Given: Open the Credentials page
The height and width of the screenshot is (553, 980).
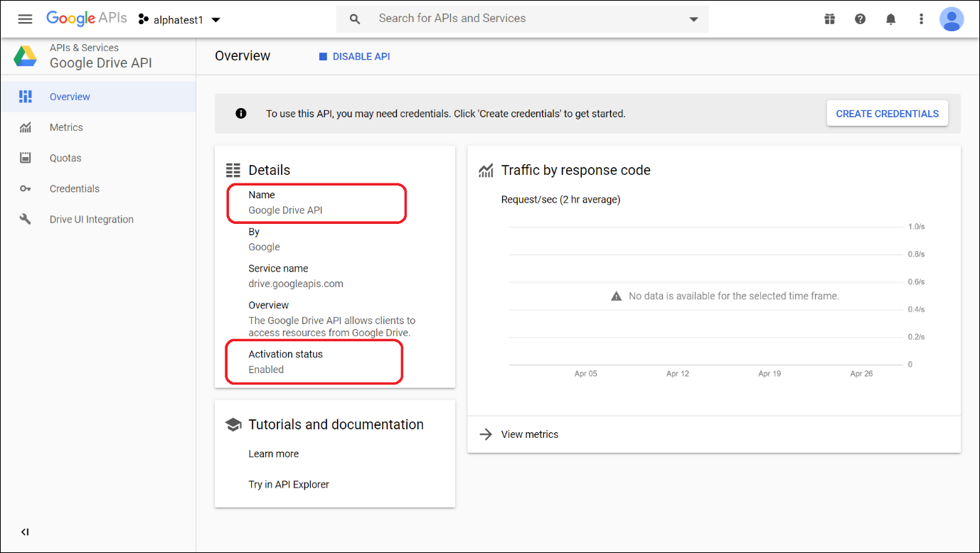Looking at the screenshot, I should [x=75, y=188].
